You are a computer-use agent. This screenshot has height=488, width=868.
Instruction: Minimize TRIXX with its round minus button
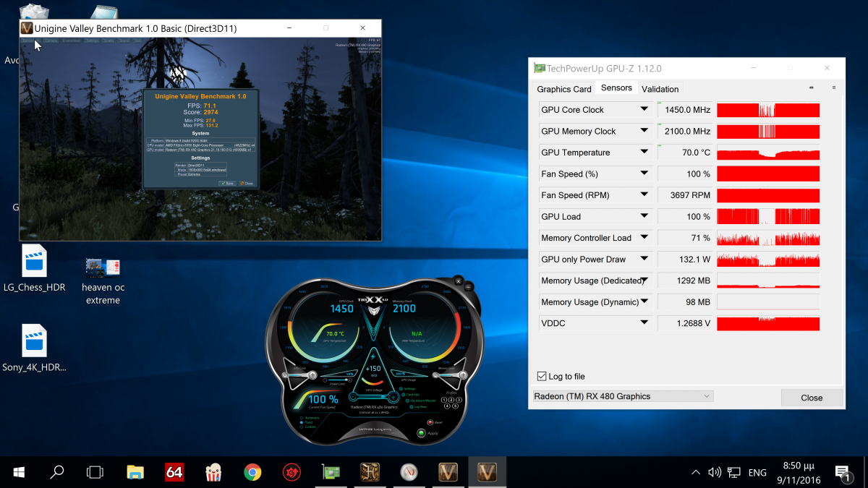tap(469, 286)
